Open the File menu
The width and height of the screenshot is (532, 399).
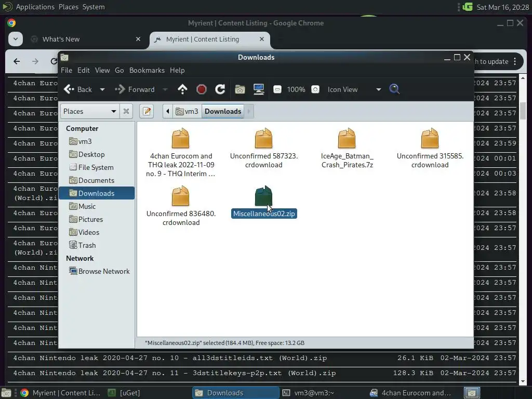tap(66, 70)
